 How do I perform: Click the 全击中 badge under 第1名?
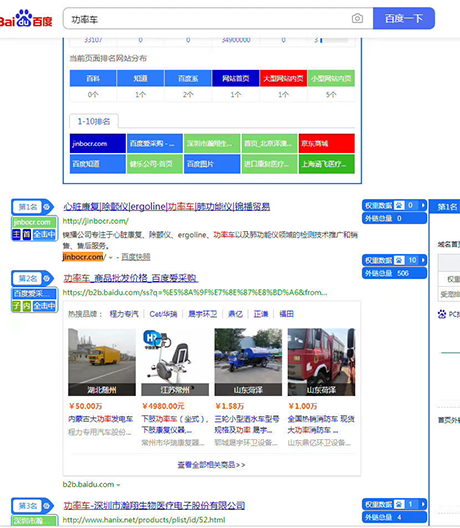44,234
